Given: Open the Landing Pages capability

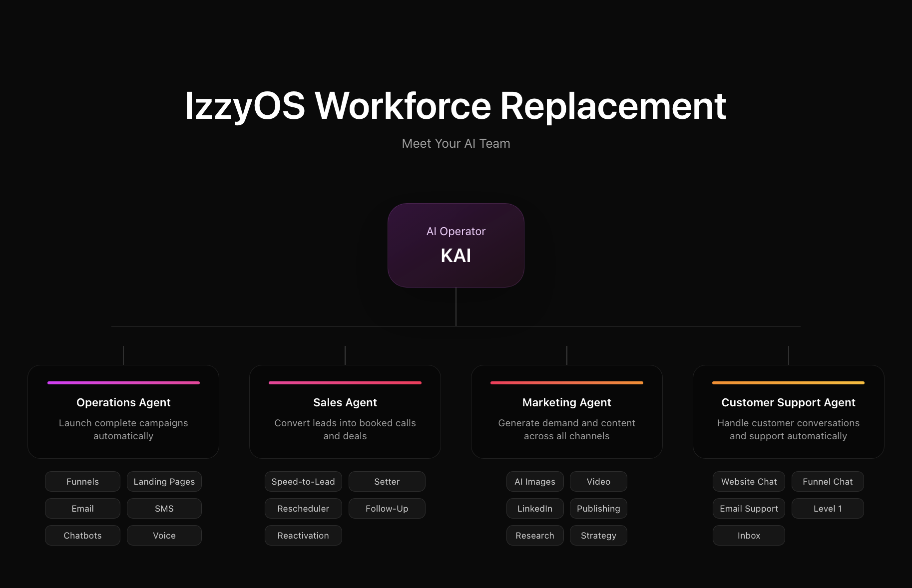Looking at the screenshot, I should pyautogui.click(x=164, y=481).
